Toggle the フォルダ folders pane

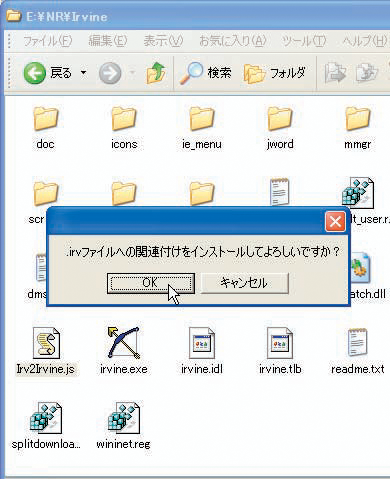(274, 73)
